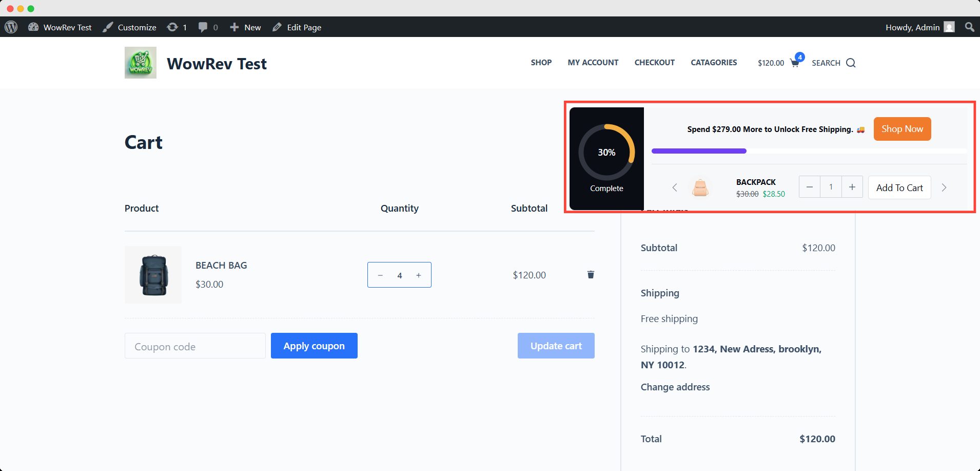Open the WowRev Test dashboard link

click(60, 27)
